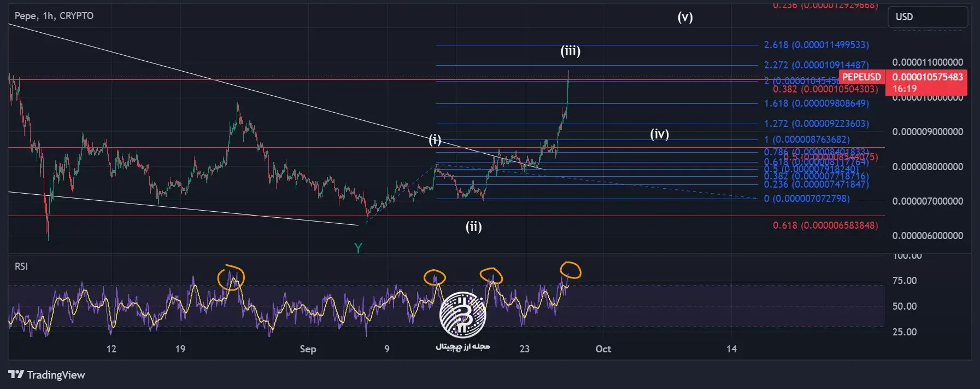
Task: Click the Pepe, 1h, CRYPTO chart title
Action: [54, 16]
